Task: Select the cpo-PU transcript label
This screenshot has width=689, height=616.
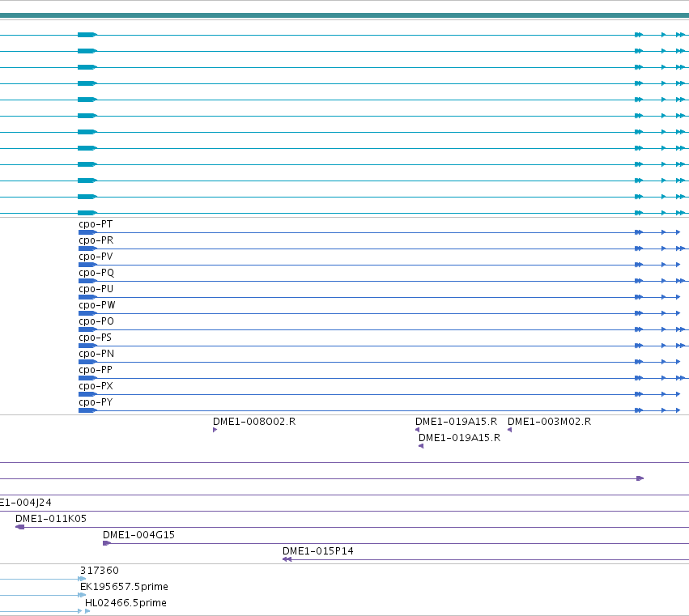Action: click(x=96, y=289)
